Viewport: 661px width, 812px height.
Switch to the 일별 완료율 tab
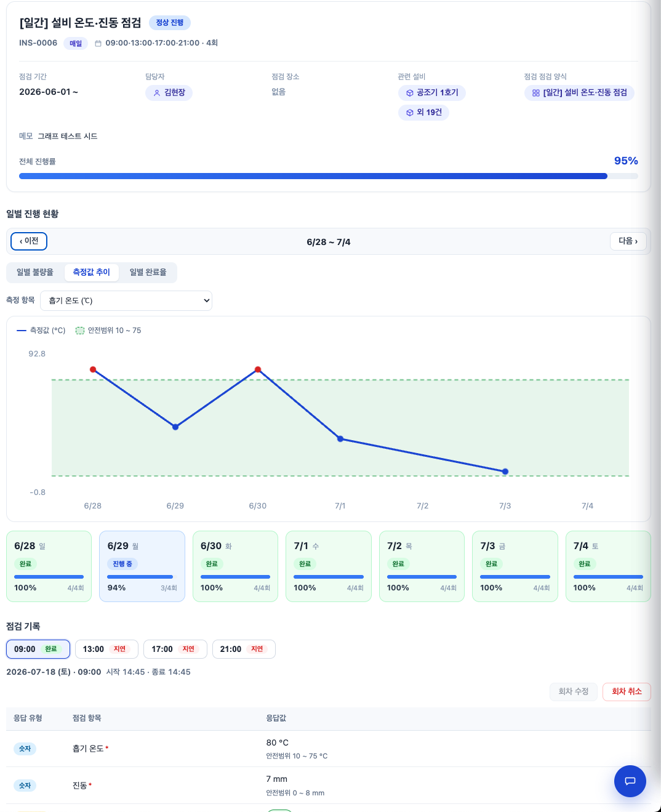pyautogui.click(x=148, y=272)
